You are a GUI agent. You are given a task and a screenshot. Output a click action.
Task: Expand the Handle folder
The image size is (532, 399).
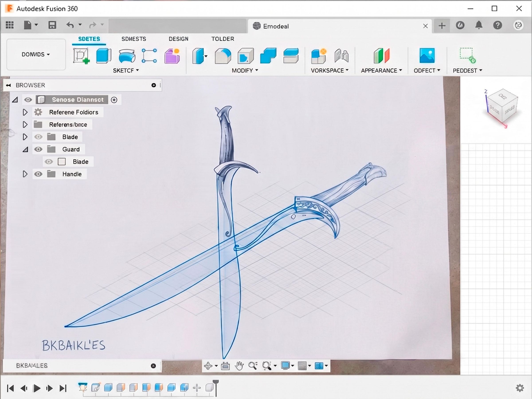[25, 174]
